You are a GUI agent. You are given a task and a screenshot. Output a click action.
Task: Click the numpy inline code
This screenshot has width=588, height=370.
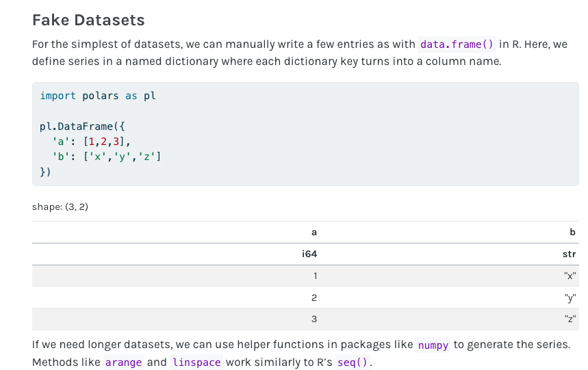[433, 345]
